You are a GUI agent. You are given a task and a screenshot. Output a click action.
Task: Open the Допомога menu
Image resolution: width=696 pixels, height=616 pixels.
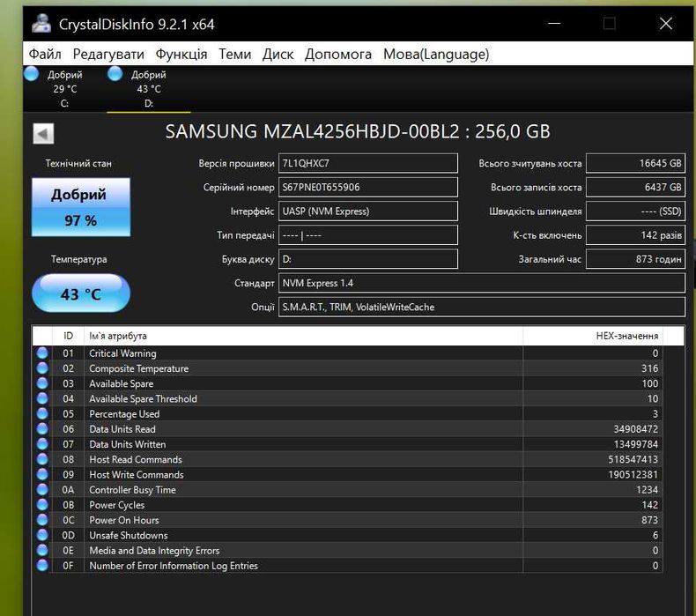[x=338, y=54]
